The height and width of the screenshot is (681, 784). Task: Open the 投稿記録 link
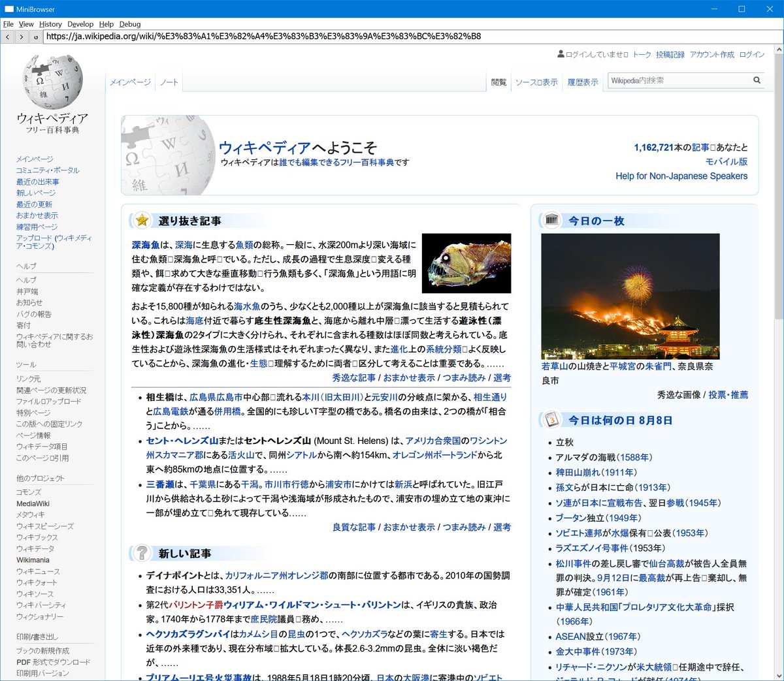tap(670, 55)
